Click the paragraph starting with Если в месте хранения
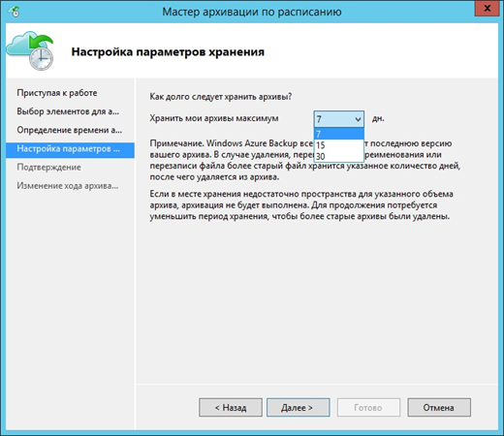504x436 pixels. coord(301,205)
